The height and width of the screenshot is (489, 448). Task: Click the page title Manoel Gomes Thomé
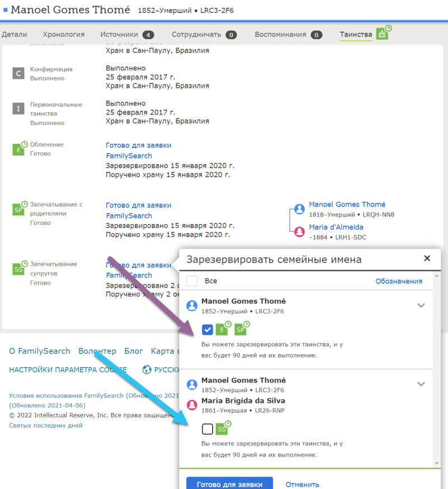70,10
